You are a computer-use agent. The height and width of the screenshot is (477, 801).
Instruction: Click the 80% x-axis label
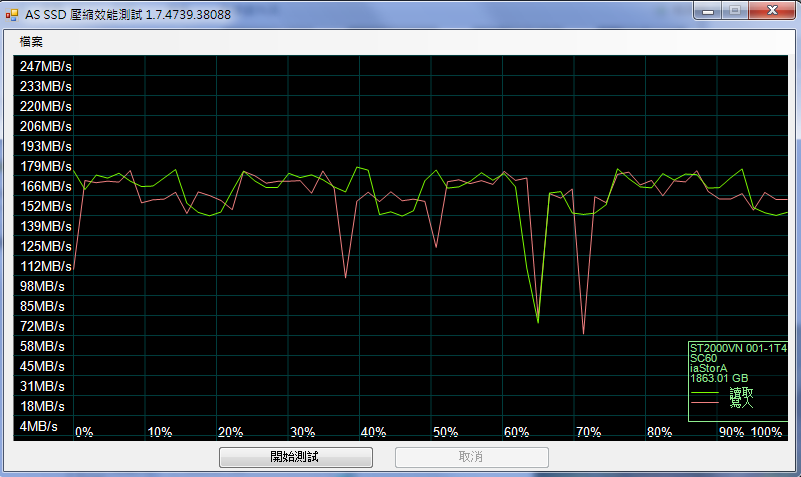coord(659,433)
